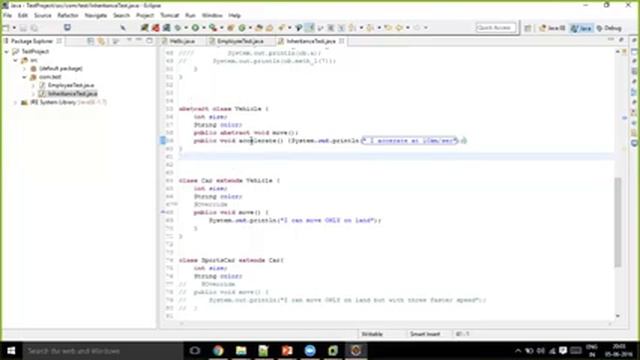Viewport: 640px width, 360px height.
Task: Click the Forward navigation arrow icon
Action: pyautogui.click(x=417, y=28)
